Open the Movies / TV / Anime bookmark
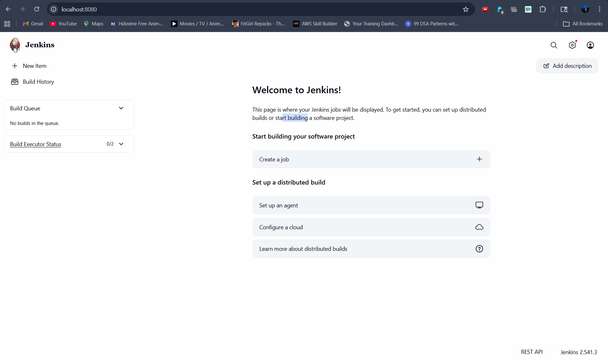The width and height of the screenshot is (608, 364). point(198,24)
